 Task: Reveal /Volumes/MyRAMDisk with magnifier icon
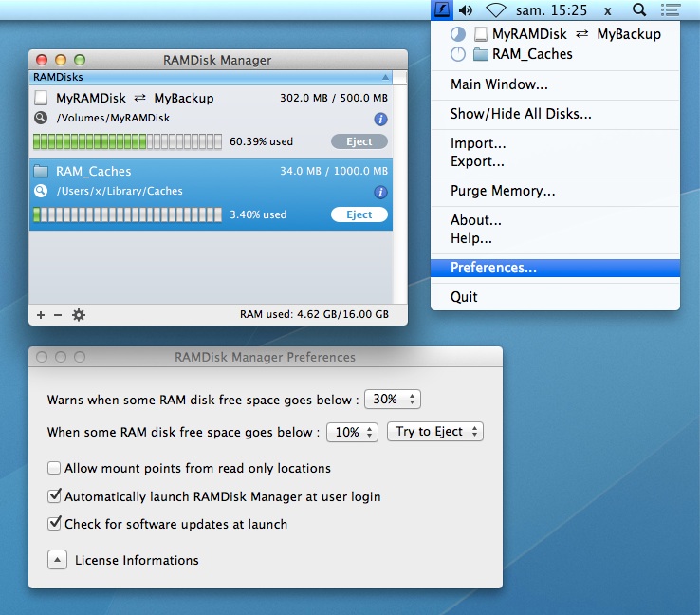tap(41, 118)
